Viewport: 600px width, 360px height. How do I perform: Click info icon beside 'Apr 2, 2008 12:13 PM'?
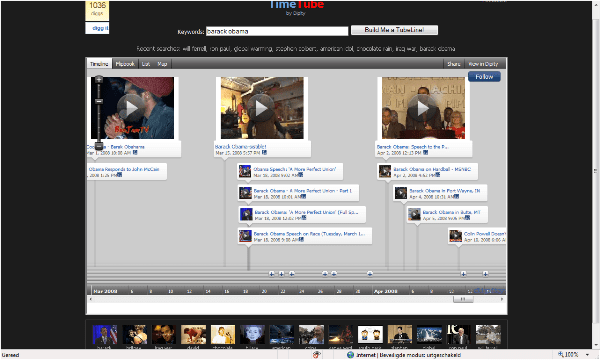(x=426, y=153)
